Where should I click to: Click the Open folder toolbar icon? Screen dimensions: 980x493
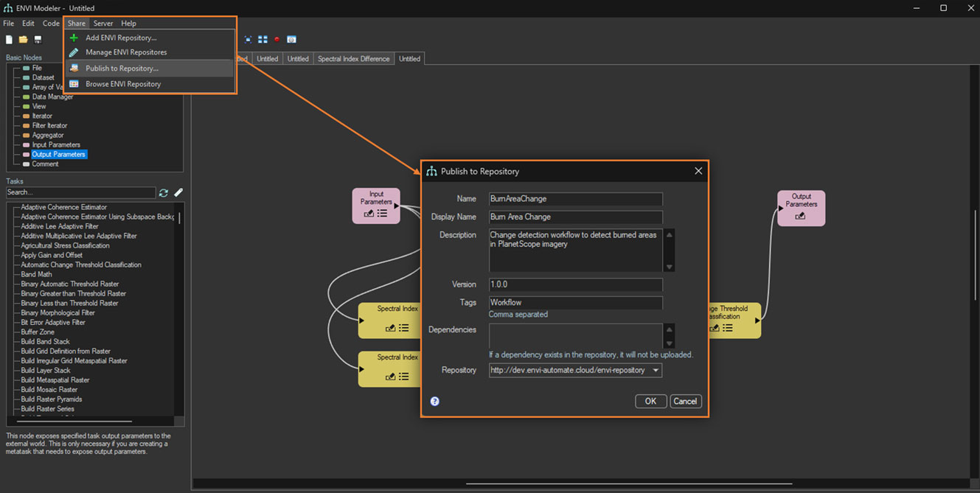click(24, 40)
